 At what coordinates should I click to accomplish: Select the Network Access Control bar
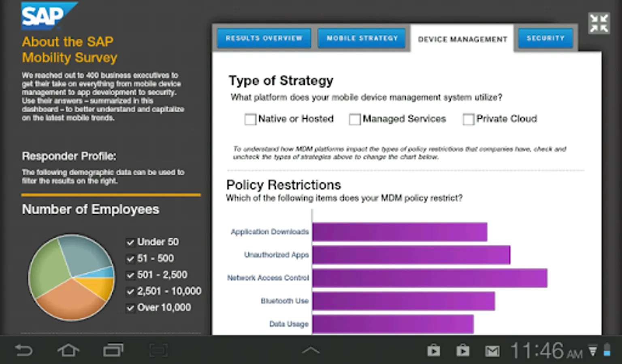point(430,278)
